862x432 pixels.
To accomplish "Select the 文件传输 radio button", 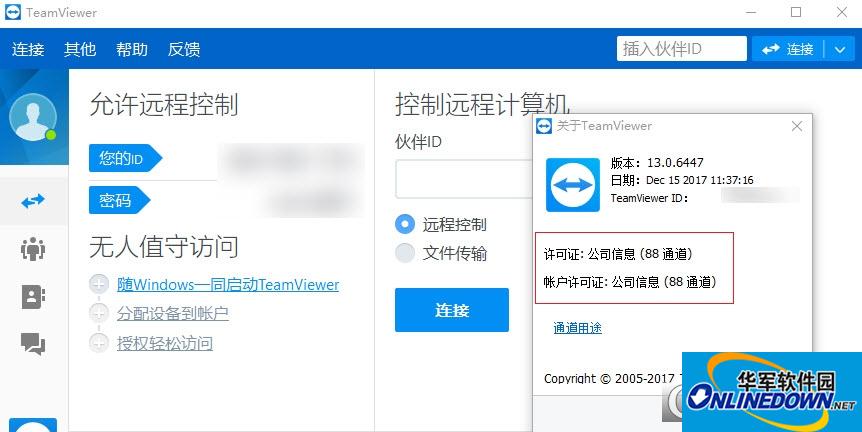I will tap(405, 253).
